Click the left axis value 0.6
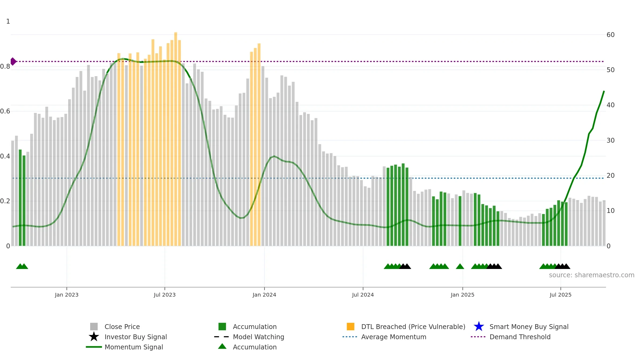 coord(5,111)
